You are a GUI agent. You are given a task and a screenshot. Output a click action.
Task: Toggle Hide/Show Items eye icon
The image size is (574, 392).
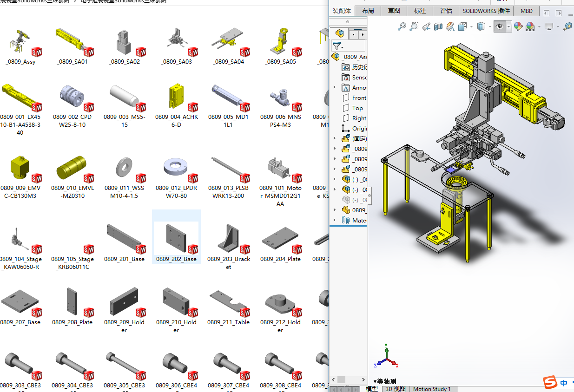click(499, 26)
